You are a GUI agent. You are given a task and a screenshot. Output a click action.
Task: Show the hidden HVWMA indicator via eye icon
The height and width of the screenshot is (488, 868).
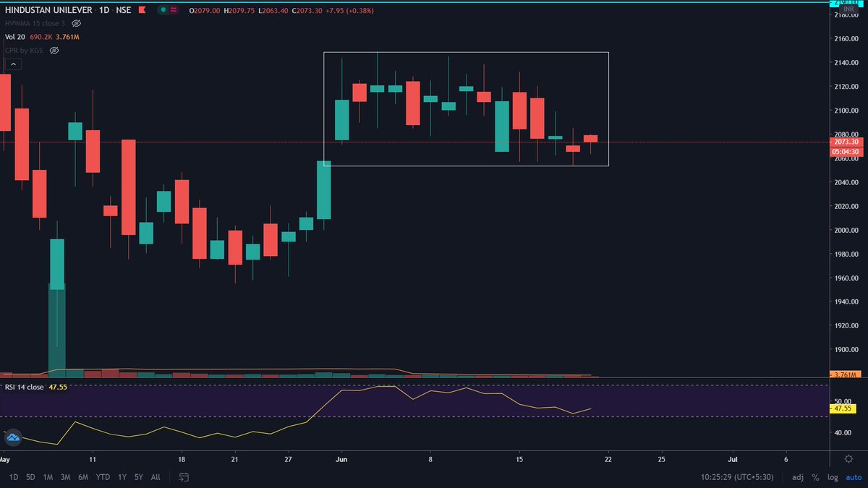pos(76,24)
